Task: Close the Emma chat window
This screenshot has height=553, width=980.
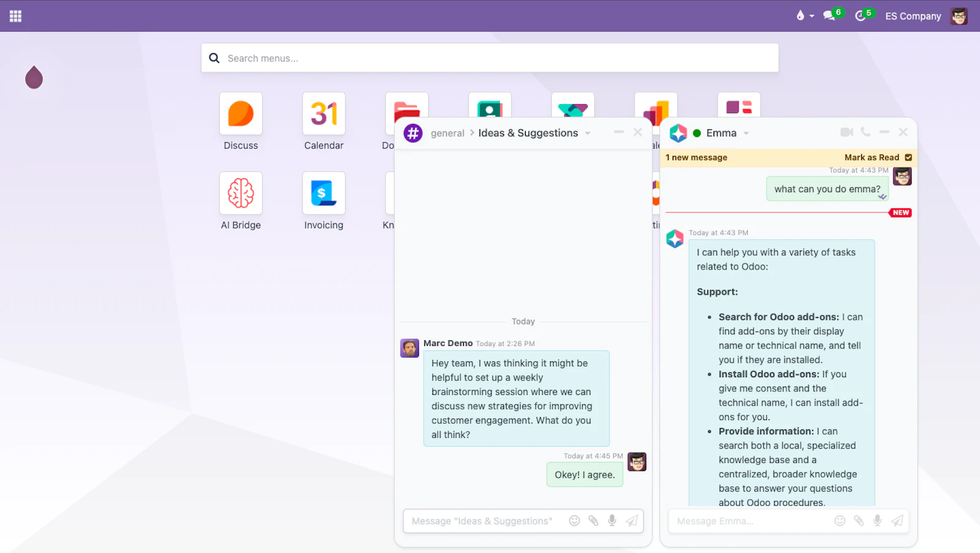Action: [903, 132]
